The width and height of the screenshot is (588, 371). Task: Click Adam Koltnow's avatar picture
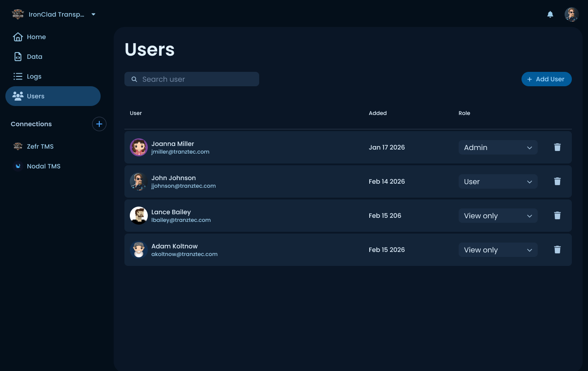tap(139, 250)
